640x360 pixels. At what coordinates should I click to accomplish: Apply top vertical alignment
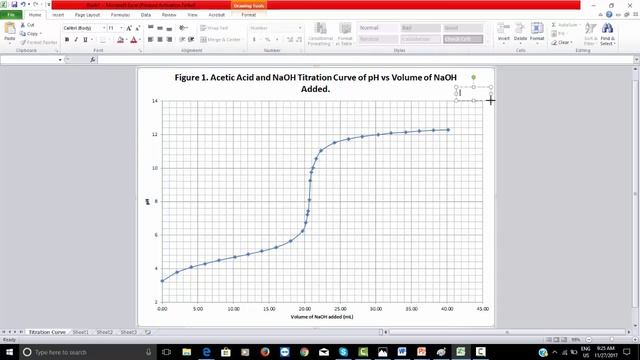click(151, 28)
